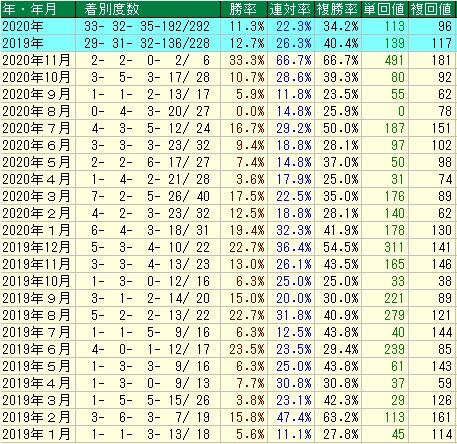This screenshot has width=457, height=444.
Task: Click the 3.8% win rate for 2019年3月
Action: click(250, 400)
